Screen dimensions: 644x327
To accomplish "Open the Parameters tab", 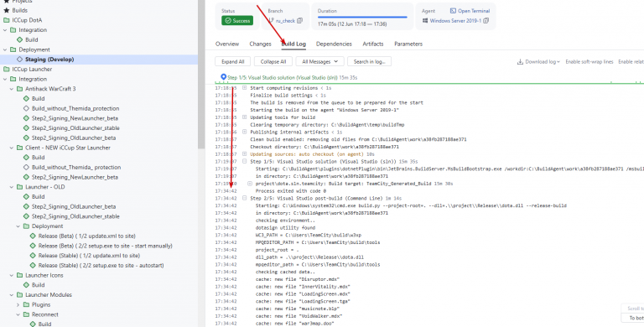I will pyautogui.click(x=408, y=44).
